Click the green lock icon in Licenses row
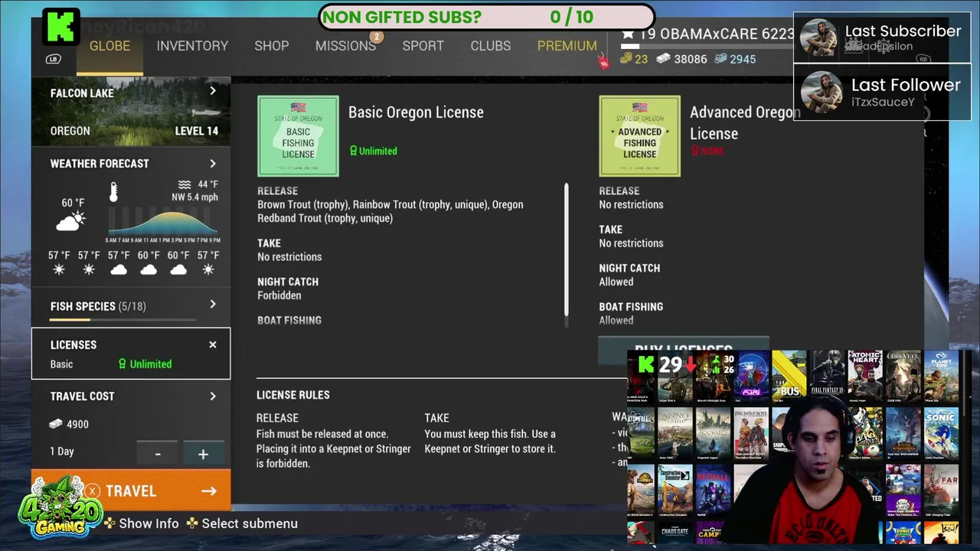Image resolution: width=980 pixels, height=551 pixels. coord(122,364)
